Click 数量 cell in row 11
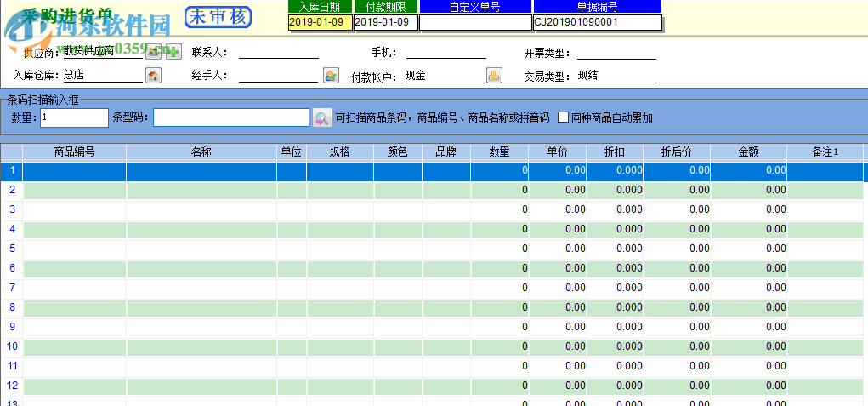This screenshot has height=406, width=868. tap(499, 367)
